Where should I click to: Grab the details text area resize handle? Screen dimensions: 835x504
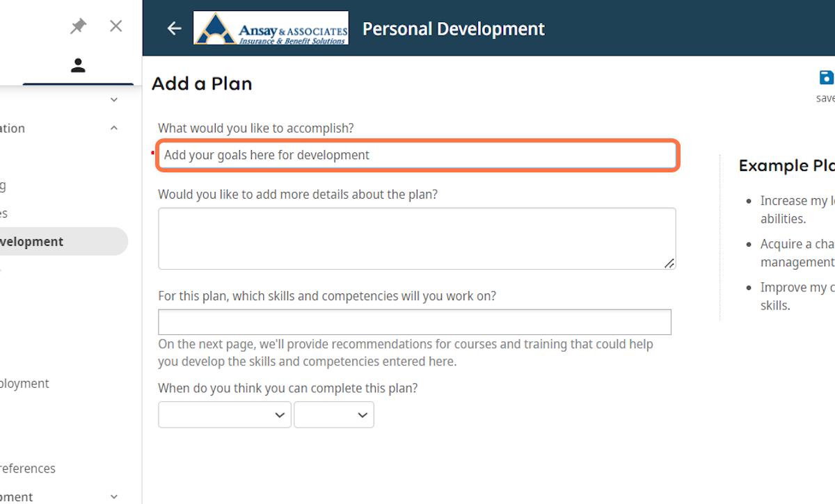tap(669, 263)
